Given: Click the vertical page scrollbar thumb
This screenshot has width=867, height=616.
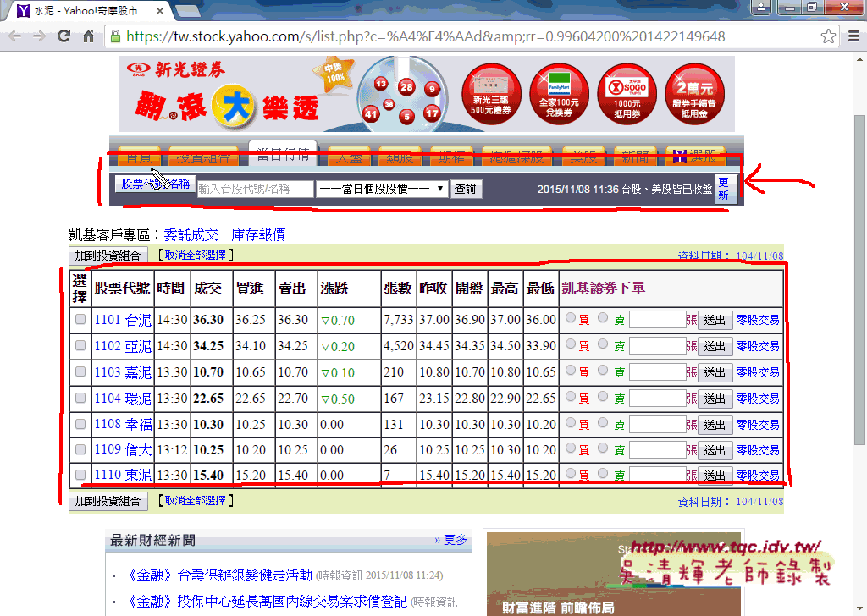Looking at the screenshot, I should tap(859, 279).
